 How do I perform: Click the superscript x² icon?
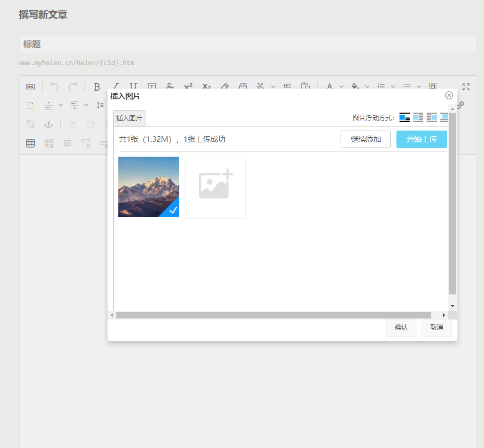tap(188, 87)
